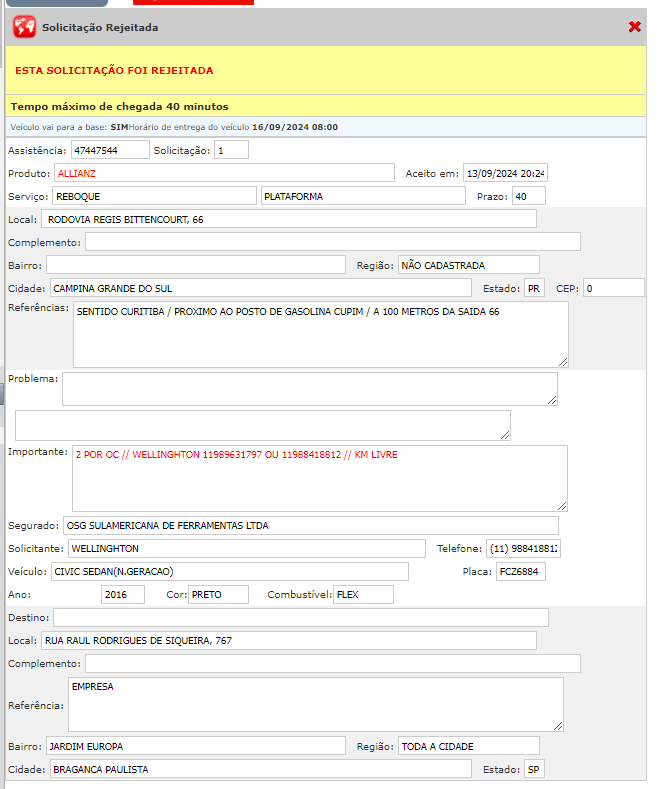Click the CAMPINA GRANDE DO SUL city field
The height and width of the screenshot is (789, 659).
click(x=261, y=288)
